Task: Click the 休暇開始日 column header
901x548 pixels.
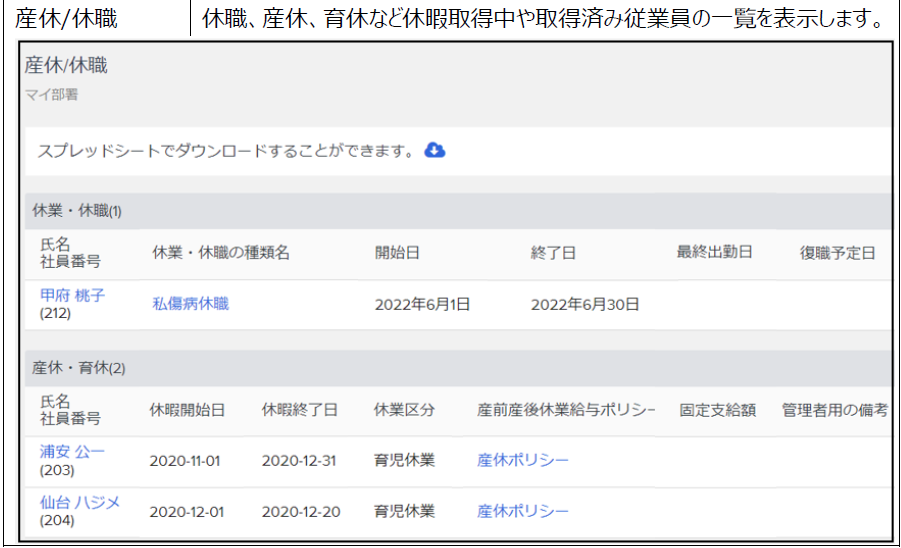Action: (187, 410)
